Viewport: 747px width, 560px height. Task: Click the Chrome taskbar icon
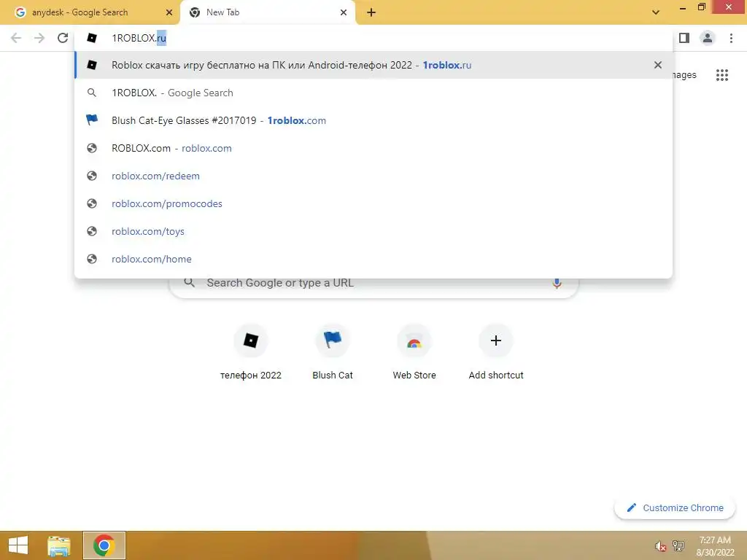(x=104, y=545)
